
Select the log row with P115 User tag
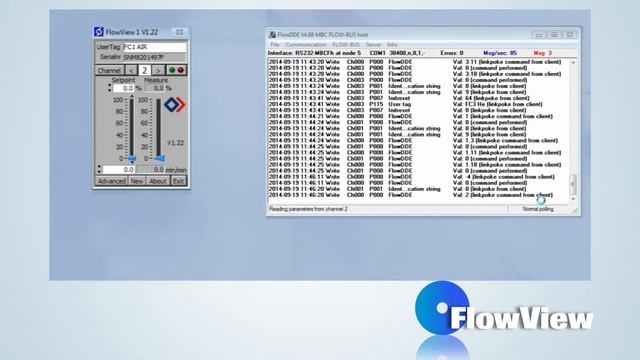[x=418, y=104]
